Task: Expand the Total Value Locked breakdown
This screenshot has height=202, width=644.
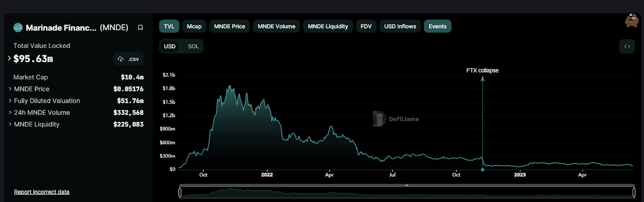Action: click(9, 58)
